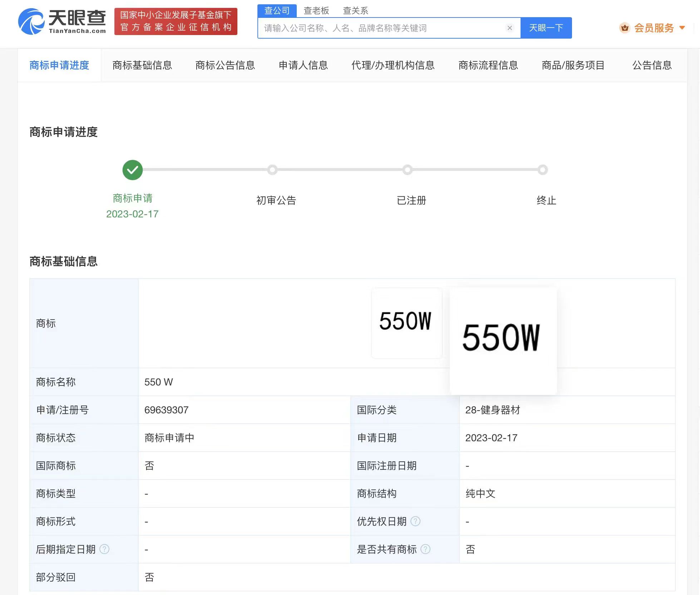Viewport: 700px width, 595px height.
Task: Select the 28-健身器材 classification value
Action: tap(493, 410)
